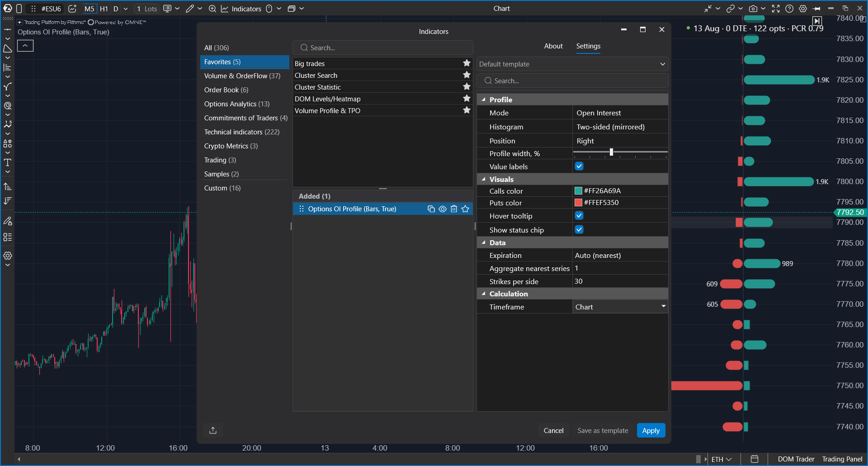Viewport: 868px width, 466px height.
Task: Open the DOM Trader panel
Action: pos(796,459)
